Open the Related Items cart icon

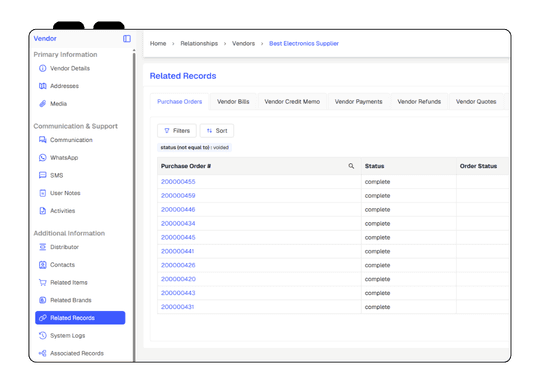click(x=42, y=282)
